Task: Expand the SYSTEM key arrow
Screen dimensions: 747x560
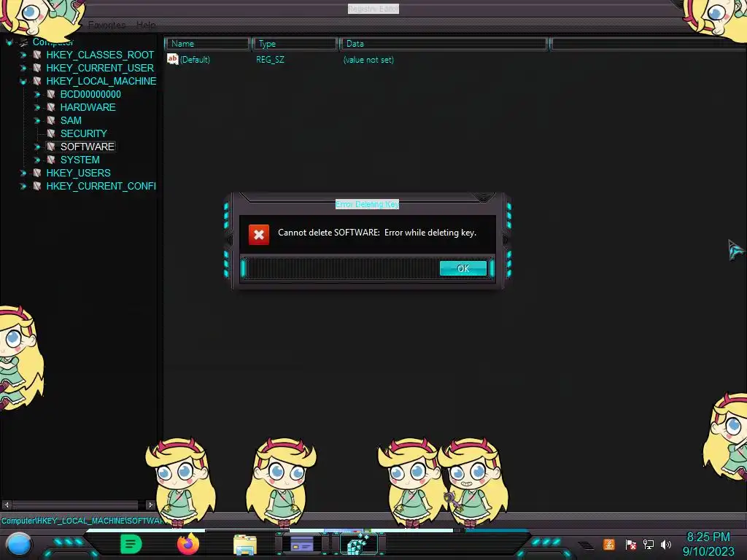Action: pyautogui.click(x=37, y=160)
